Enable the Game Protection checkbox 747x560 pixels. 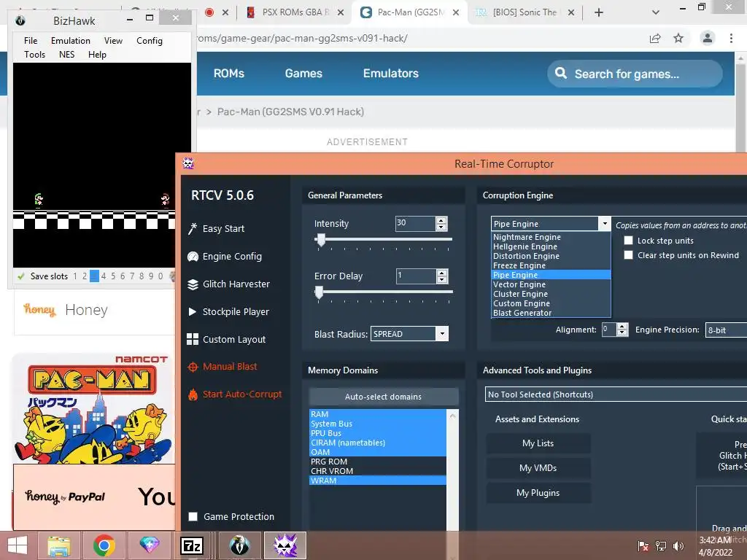click(193, 517)
